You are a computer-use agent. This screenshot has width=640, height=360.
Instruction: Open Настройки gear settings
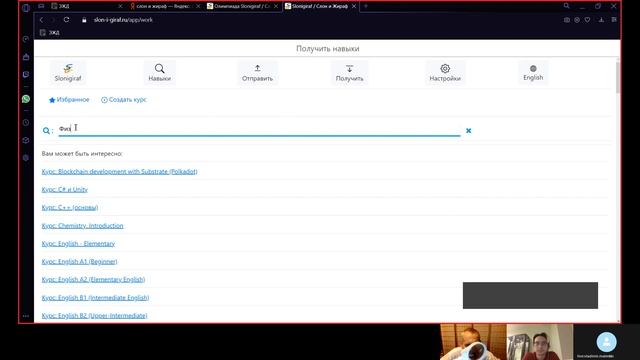coord(445,73)
